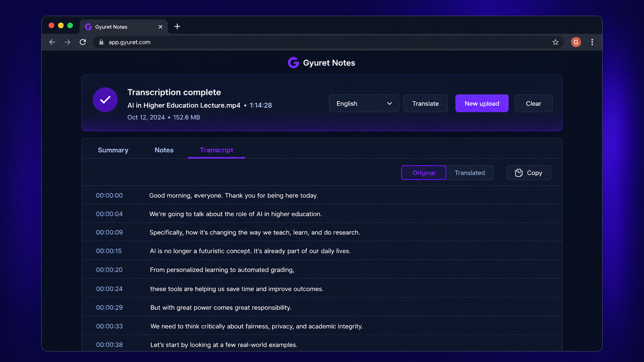Click line "Let's start by looking at a few"
Viewport: 644px width, 362px height.
click(224, 345)
